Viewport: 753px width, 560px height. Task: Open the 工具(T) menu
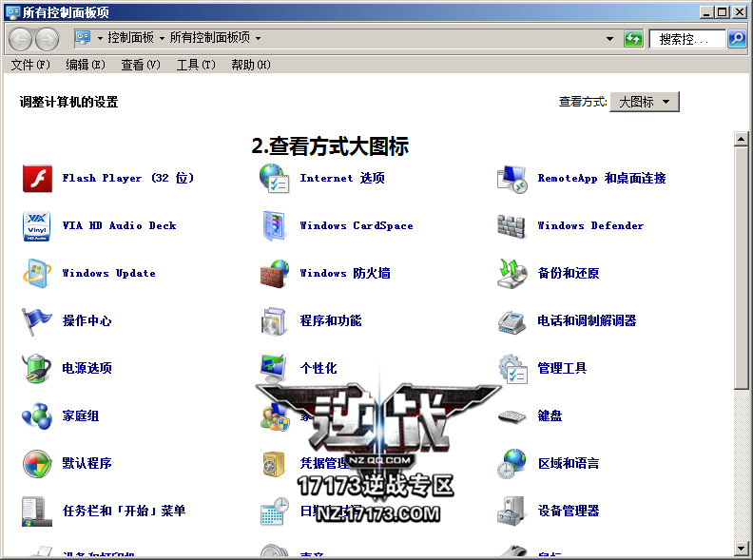(x=196, y=65)
